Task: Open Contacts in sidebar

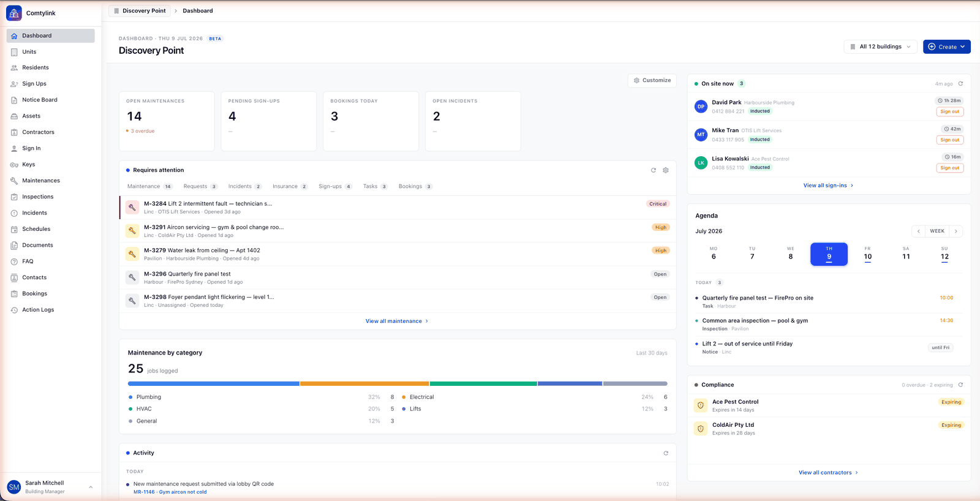Action: coord(50,277)
